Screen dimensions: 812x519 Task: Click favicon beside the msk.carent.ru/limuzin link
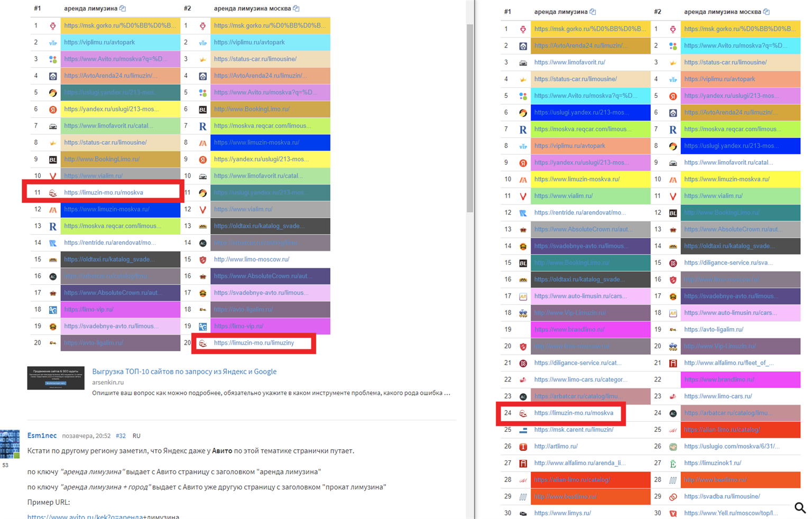click(523, 430)
